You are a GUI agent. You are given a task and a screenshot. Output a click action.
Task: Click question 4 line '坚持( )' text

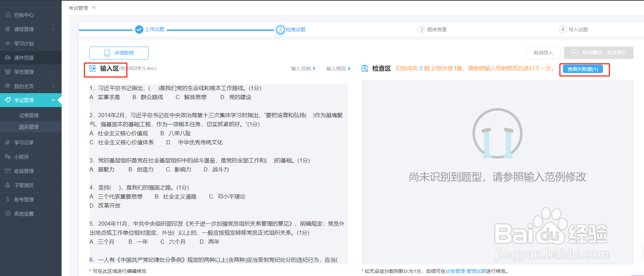139,188
